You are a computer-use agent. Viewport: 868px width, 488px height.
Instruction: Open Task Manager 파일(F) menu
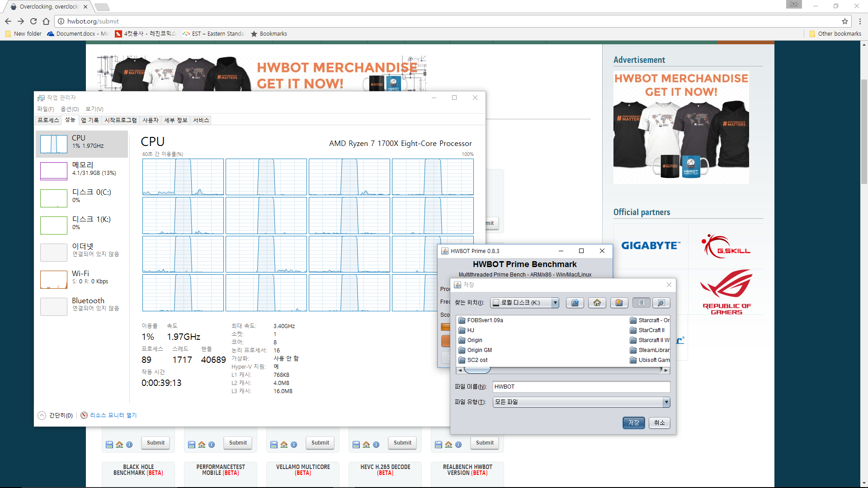tap(46, 109)
